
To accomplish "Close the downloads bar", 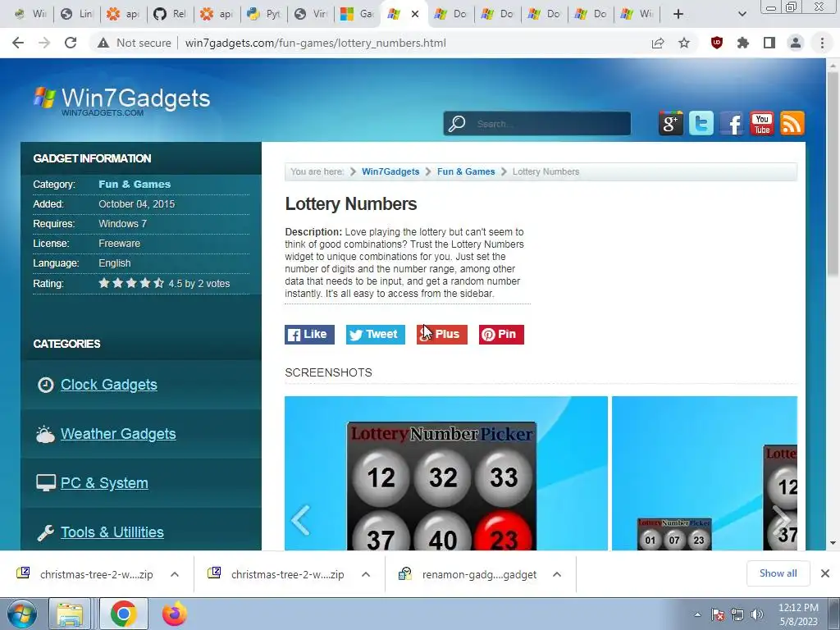I will [x=825, y=573].
